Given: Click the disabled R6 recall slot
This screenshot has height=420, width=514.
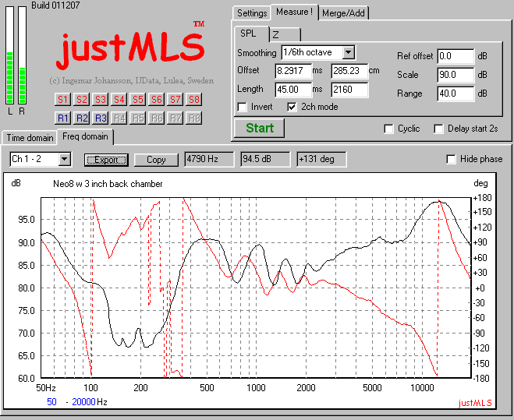Looking at the screenshot, I should coord(156,118).
